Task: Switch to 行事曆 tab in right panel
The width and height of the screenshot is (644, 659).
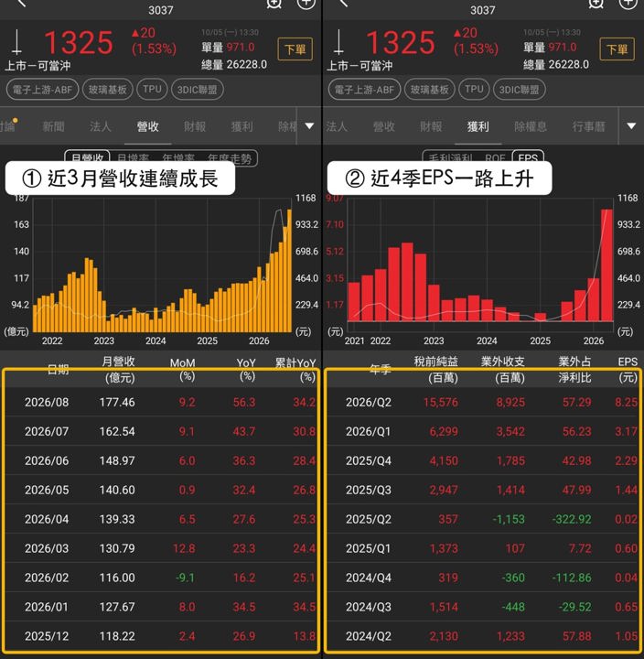Action: point(588,126)
